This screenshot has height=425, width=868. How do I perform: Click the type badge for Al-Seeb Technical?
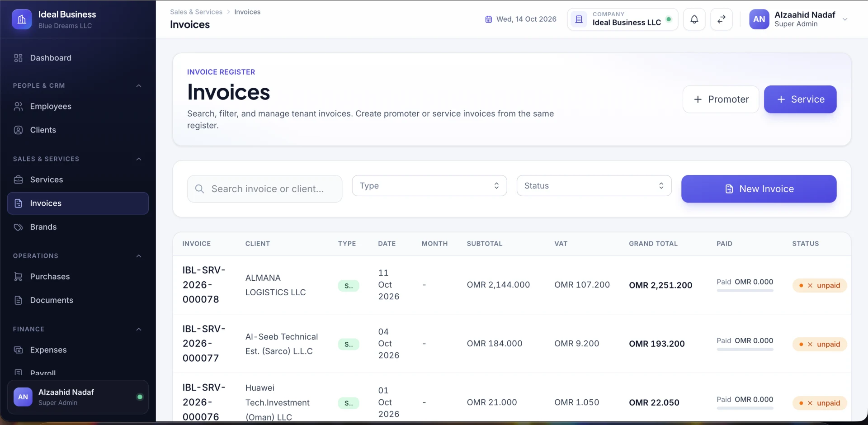pos(349,345)
